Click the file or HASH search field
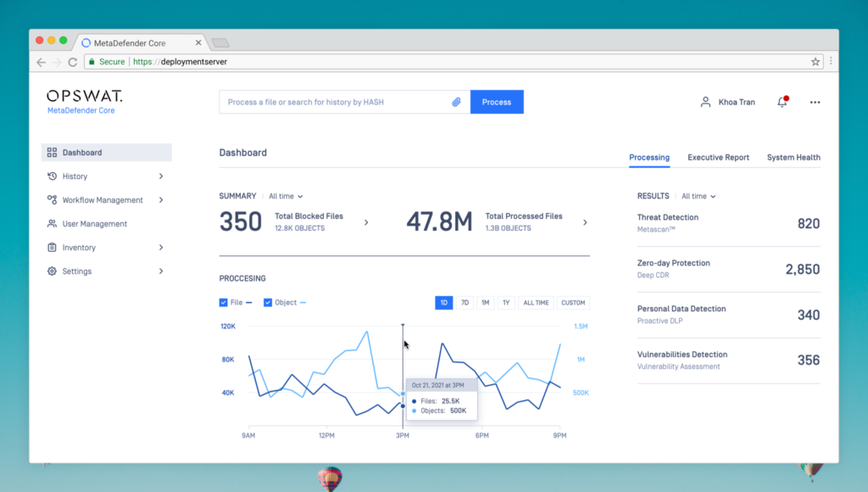 click(x=335, y=102)
